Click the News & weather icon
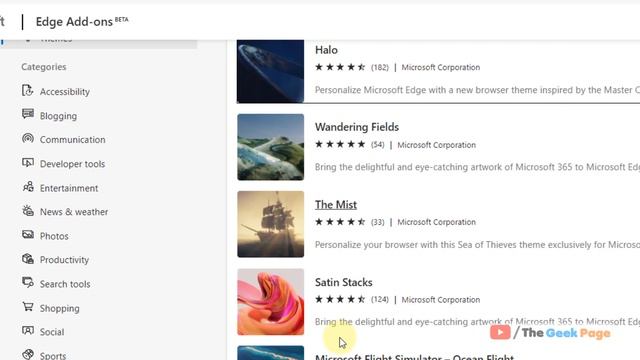 click(28, 211)
